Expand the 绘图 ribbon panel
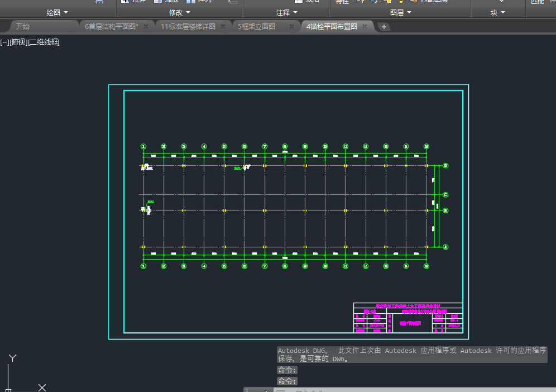The height and width of the screenshot is (392, 556). (x=57, y=12)
